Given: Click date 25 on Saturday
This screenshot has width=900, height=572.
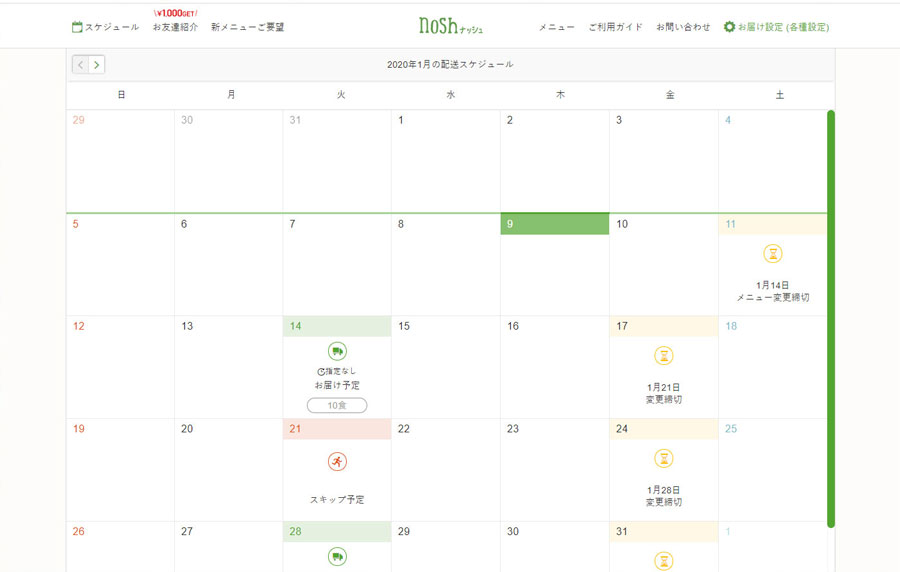Looking at the screenshot, I should click(731, 429).
